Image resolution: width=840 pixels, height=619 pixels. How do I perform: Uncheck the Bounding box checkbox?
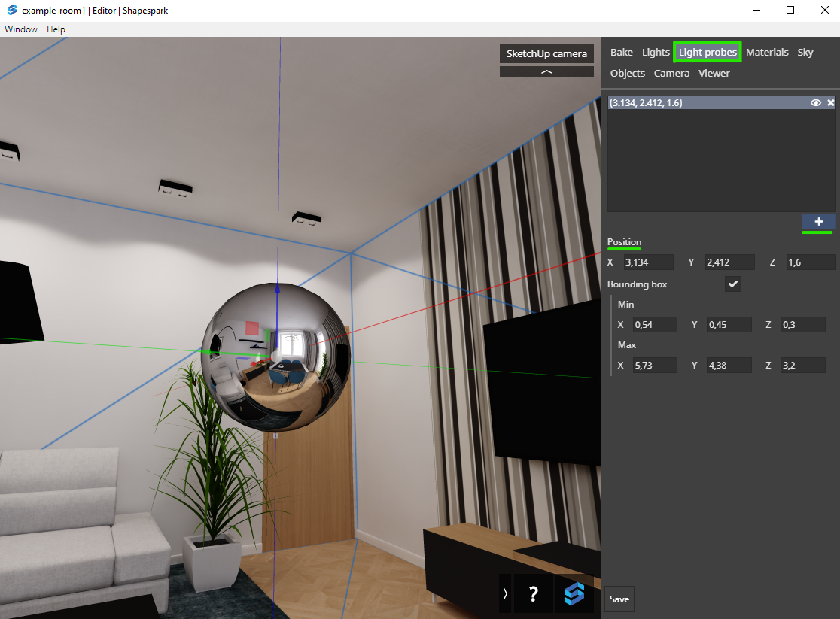[733, 284]
